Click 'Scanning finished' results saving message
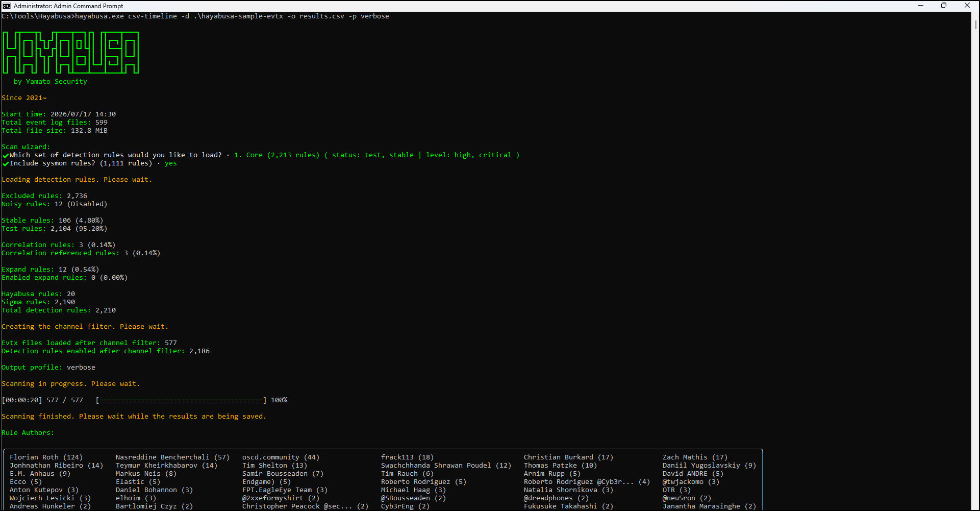 pos(134,417)
